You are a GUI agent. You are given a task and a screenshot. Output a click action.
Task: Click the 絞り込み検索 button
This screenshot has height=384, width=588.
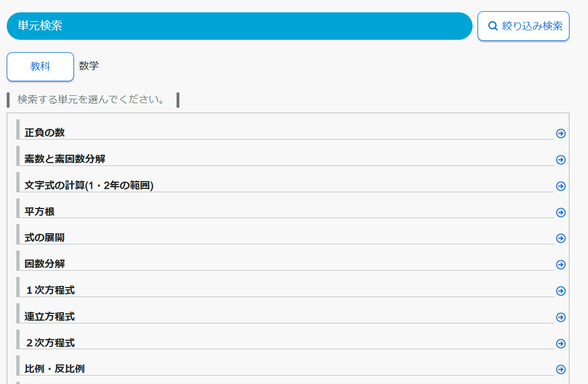pos(523,26)
